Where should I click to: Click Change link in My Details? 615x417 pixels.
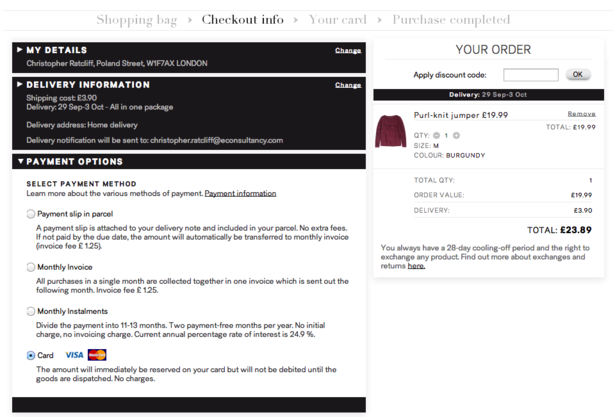[x=348, y=50]
